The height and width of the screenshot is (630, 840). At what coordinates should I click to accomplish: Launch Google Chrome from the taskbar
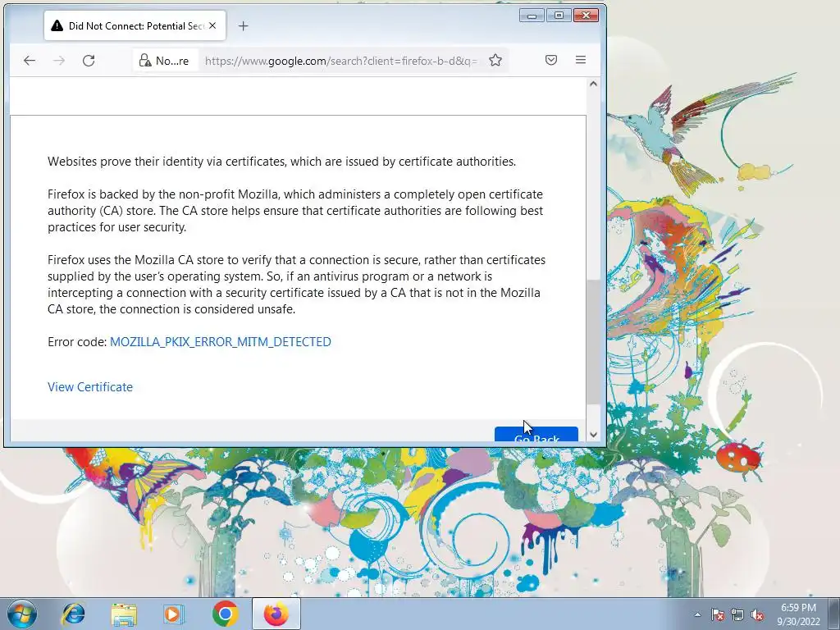[225, 614]
